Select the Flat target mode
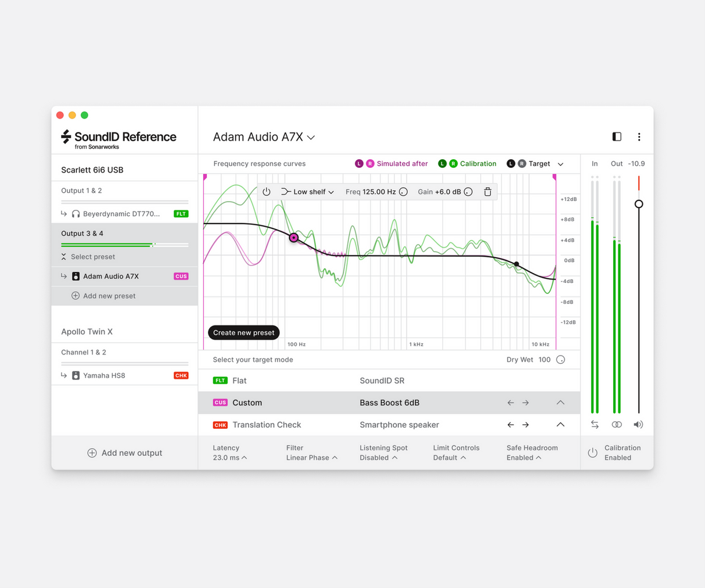The image size is (705, 588). tap(239, 381)
